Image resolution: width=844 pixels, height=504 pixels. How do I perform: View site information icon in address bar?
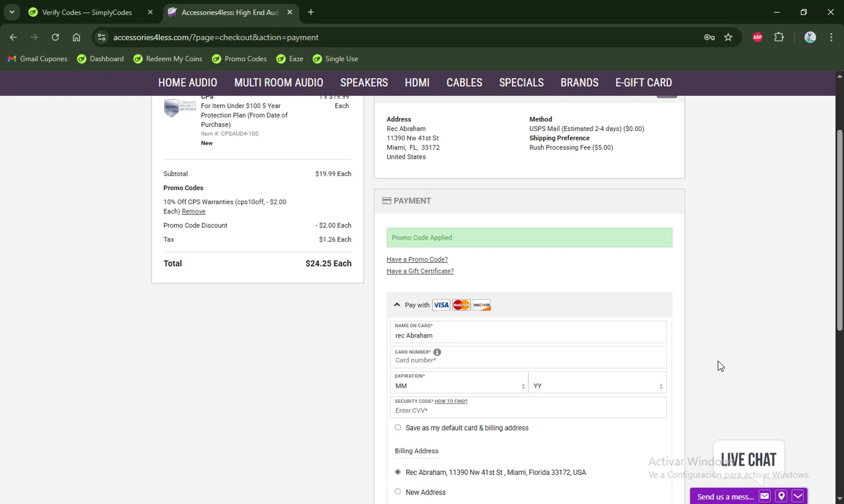click(x=101, y=37)
